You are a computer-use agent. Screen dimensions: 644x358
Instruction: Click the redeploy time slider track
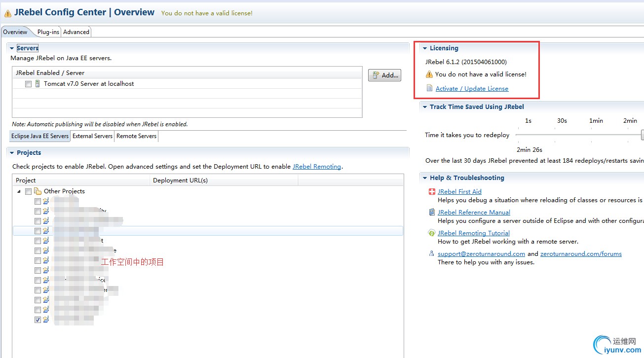[x=578, y=135]
